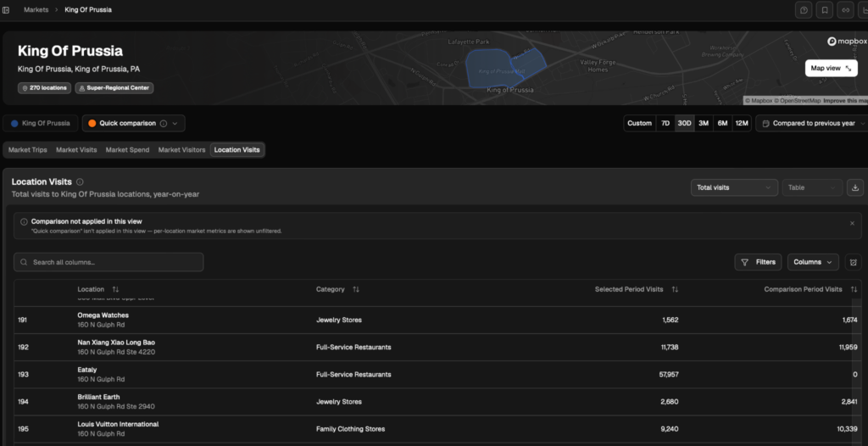868x446 pixels.
Task: Show Location Visits info tooltip icon
Action: point(80,181)
